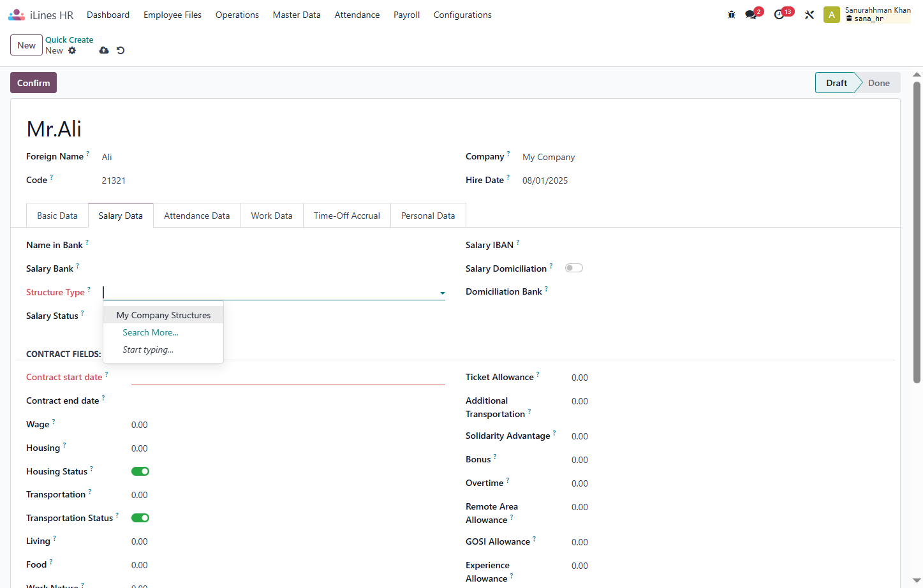Viewport: 923px width, 588px height.
Task: Open the developer tools wrench icon
Action: (809, 15)
